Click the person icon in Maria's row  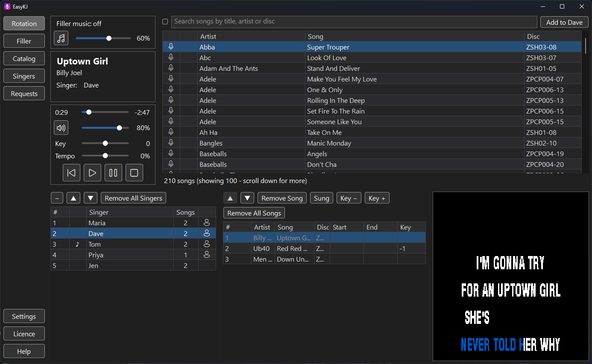coord(207,223)
